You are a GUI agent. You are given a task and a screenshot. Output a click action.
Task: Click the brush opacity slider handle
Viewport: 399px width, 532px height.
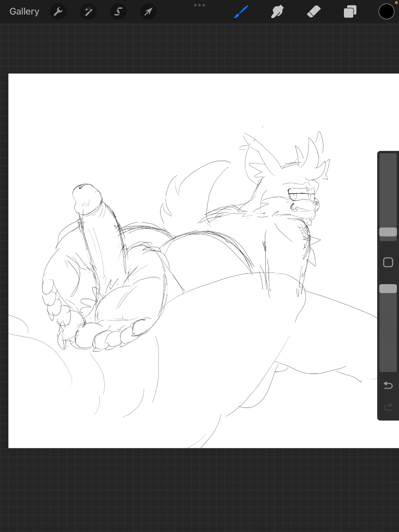[x=388, y=289]
